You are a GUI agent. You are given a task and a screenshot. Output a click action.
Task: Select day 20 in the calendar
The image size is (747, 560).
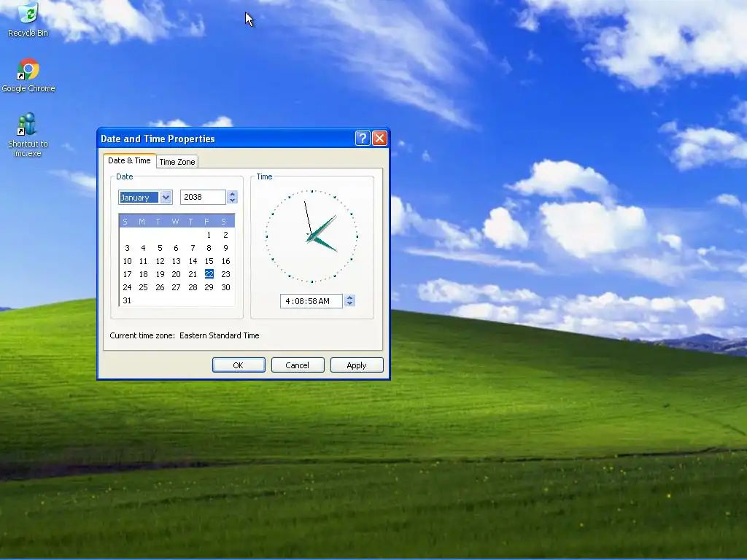(177, 274)
